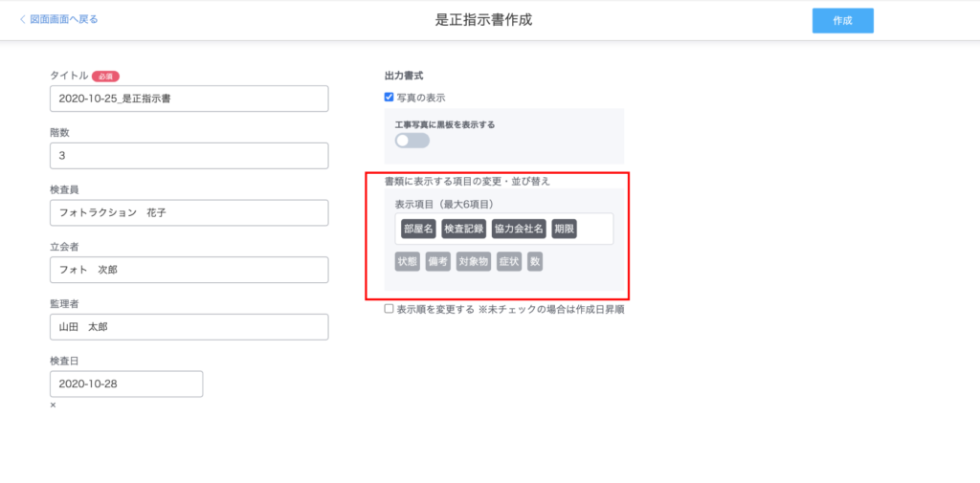Open the 検査日 date field
Image resolution: width=980 pixels, height=483 pixels.
click(x=126, y=384)
